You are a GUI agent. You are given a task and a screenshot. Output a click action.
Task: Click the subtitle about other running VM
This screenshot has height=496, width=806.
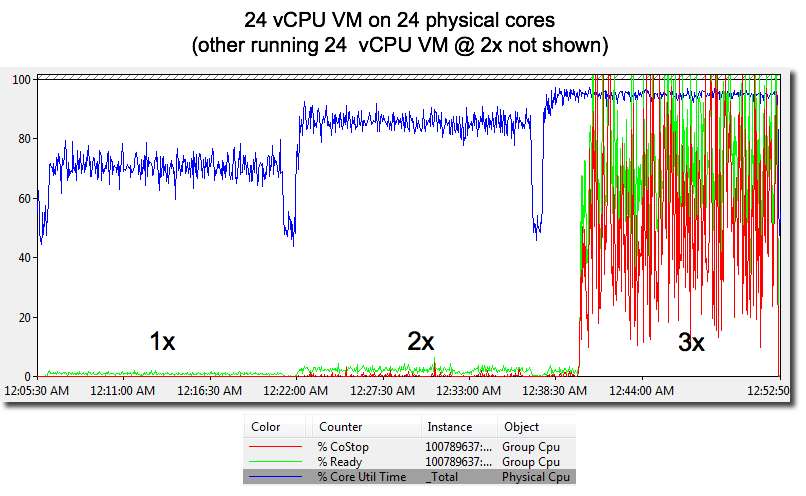(400, 45)
